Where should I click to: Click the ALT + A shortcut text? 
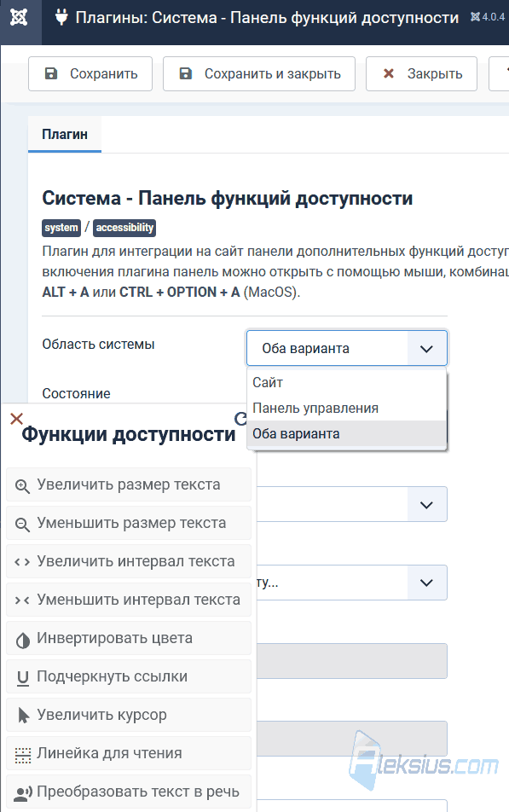(x=66, y=292)
